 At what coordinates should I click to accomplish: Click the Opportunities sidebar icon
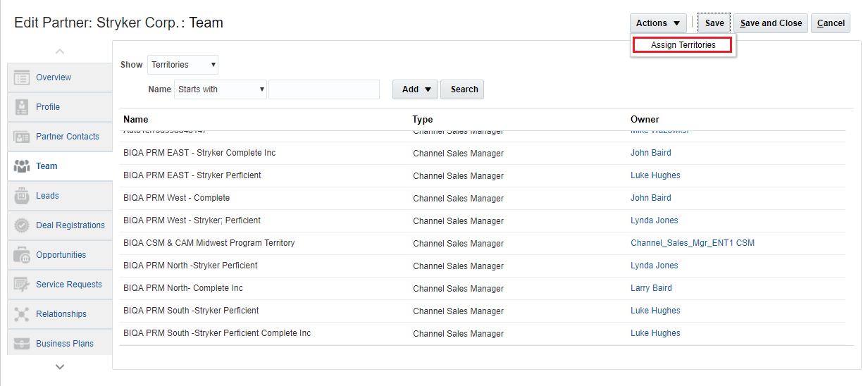click(22, 255)
